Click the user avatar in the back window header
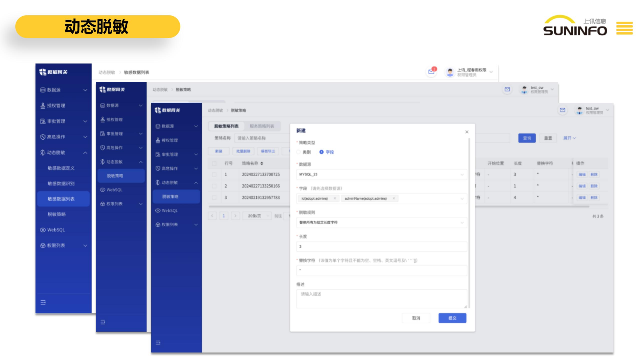Viewport: 640px width, 360px height. pos(450,72)
